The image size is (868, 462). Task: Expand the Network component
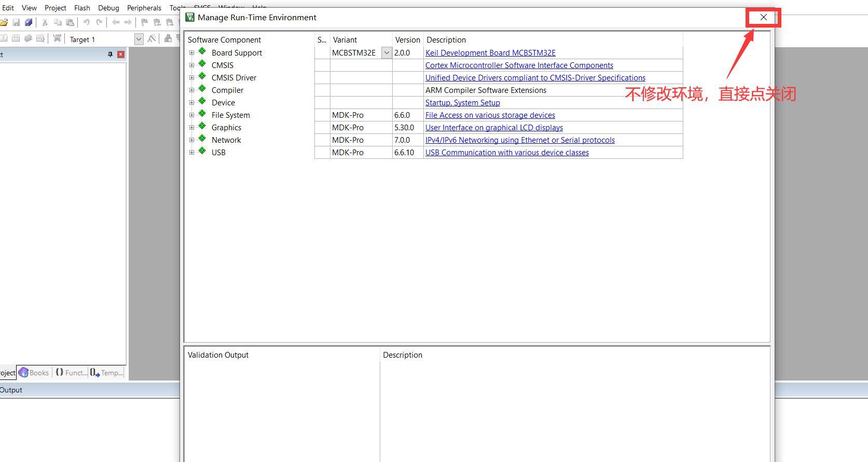point(191,140)
